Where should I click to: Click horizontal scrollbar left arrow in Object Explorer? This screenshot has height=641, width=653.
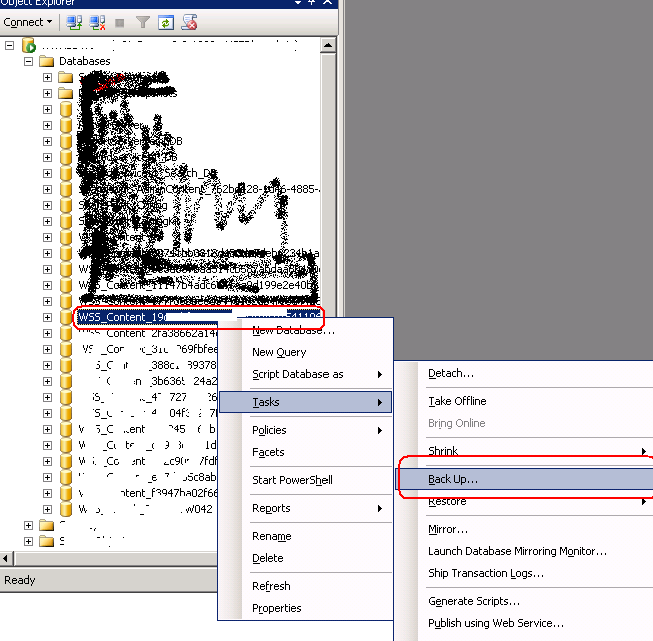(5, 559)
